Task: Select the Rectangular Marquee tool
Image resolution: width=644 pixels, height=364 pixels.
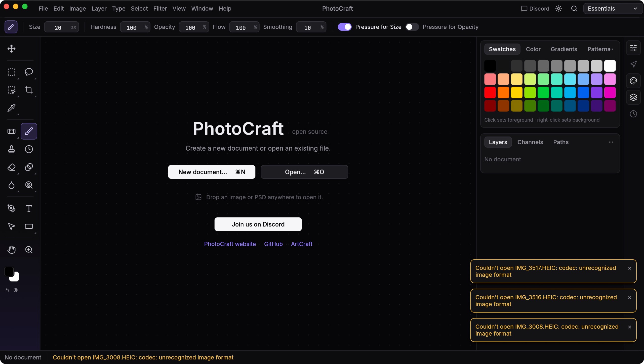Action: pos(11,72)
